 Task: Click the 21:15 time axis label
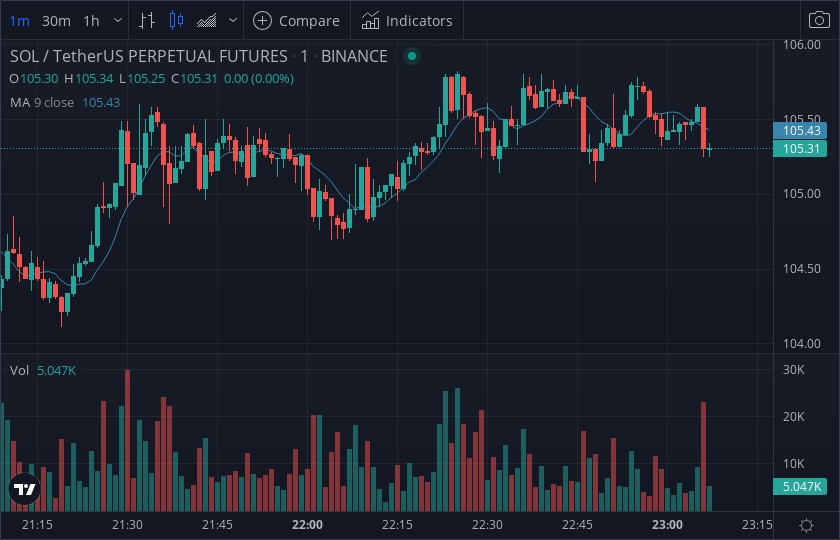coord(38,525)
